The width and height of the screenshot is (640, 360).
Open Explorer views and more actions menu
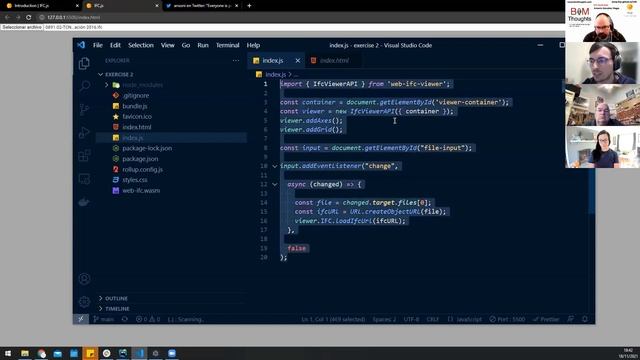(x=236, y=60)
